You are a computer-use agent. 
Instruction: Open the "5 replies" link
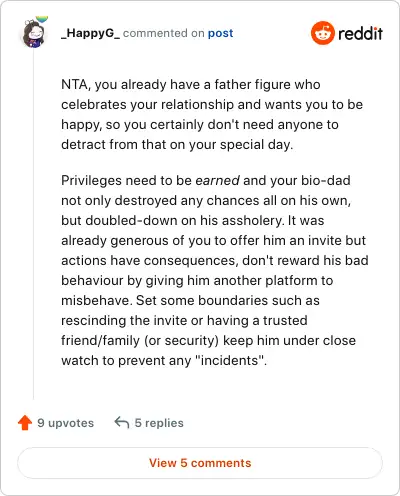159,423
